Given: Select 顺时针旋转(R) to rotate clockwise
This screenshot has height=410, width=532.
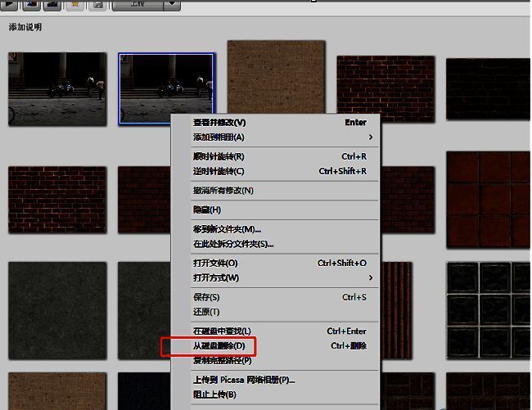Looking at the screenshot, I should pyautogui.click(x=219, y=156).
